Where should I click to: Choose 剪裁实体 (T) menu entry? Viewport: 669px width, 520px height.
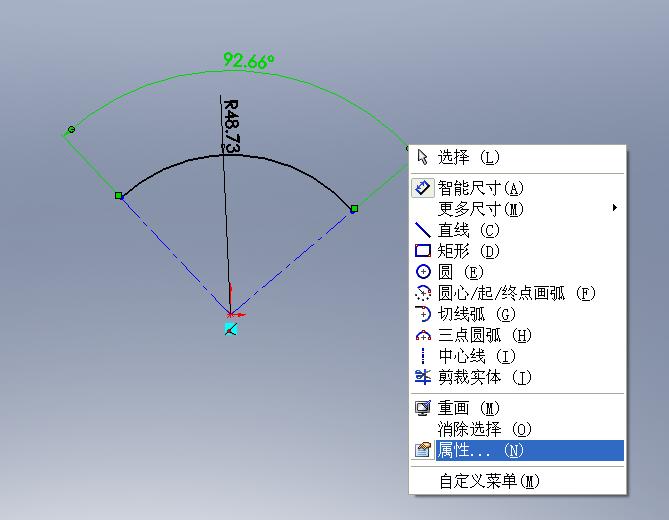(518, 377)
